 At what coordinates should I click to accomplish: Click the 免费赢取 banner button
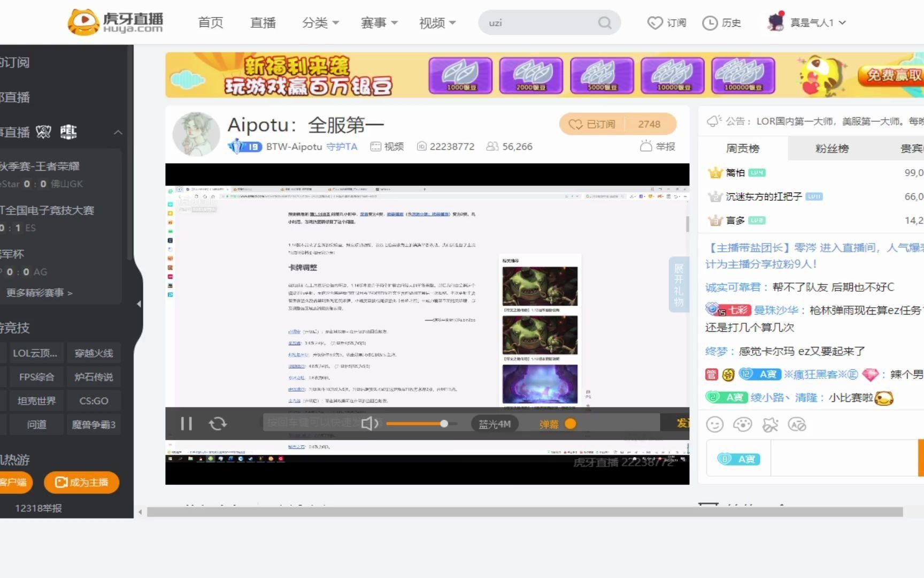892,75
